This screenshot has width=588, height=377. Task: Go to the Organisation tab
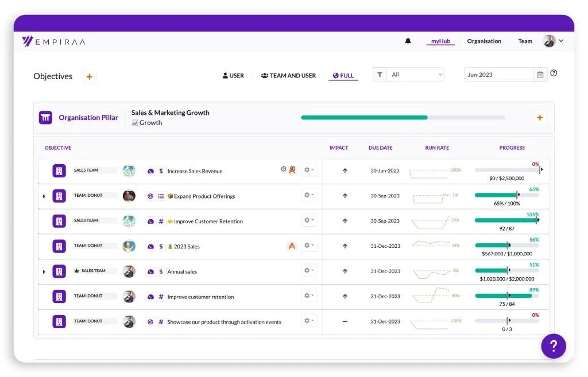483,41
